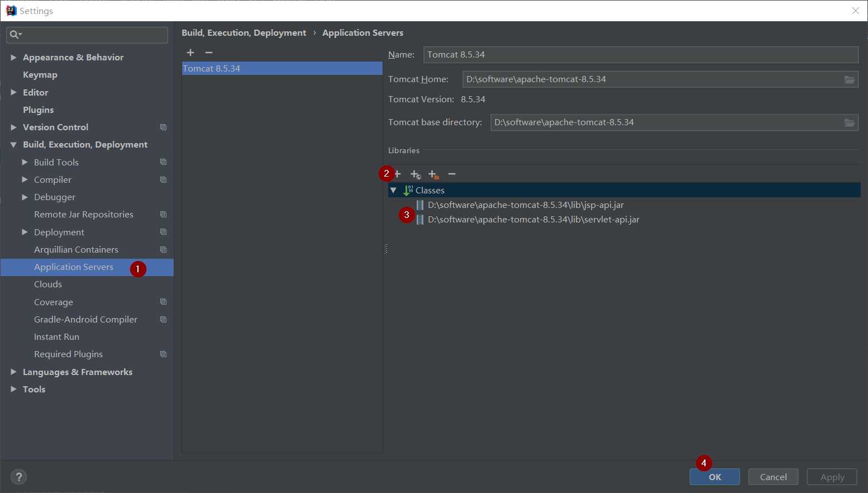The height and width of the screenshot is (493, 868).
Task: Click the Version Control project-level icon
Action: [x=163, y=127]
